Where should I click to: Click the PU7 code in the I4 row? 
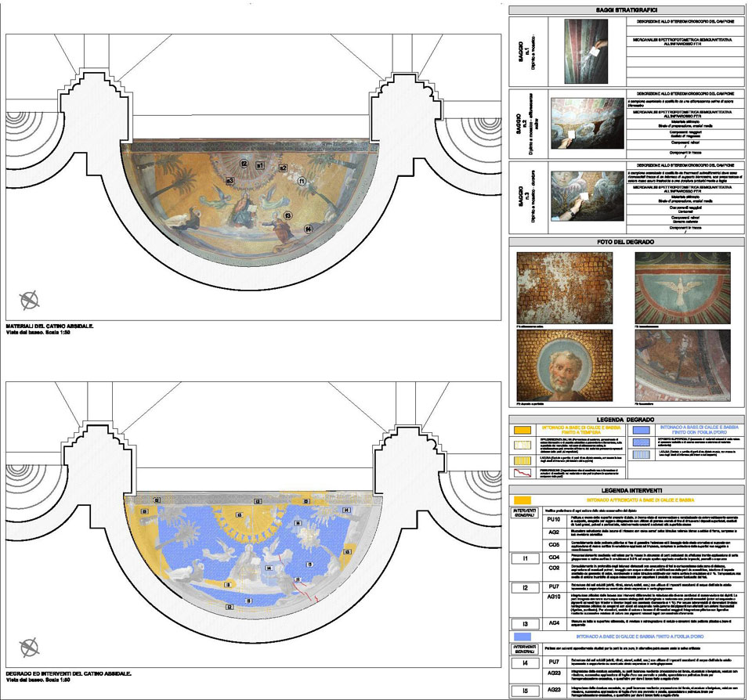(554, 662)
